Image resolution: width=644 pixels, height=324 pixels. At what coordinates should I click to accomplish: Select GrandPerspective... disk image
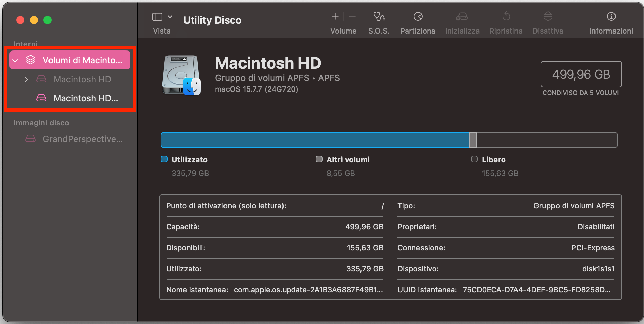70,139
